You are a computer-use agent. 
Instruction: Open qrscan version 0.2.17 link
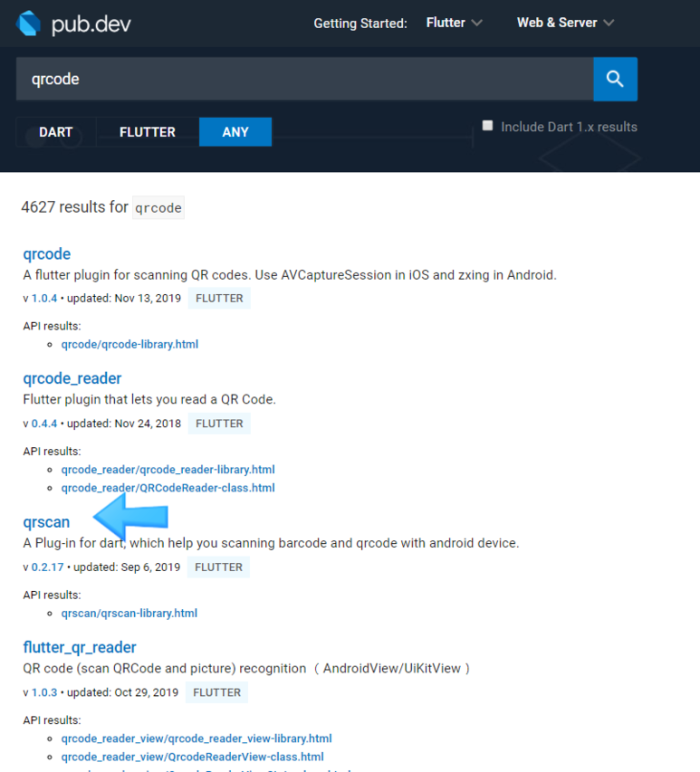(48, 567)
